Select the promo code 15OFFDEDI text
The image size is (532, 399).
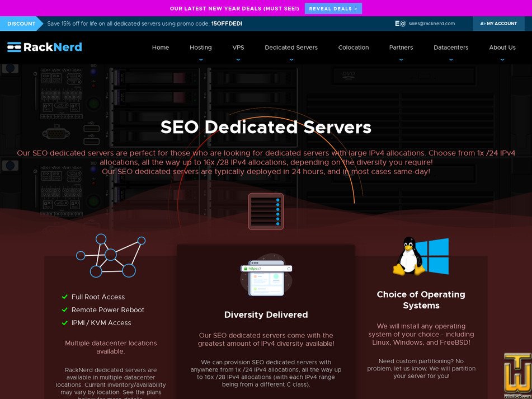coord(227,24)
